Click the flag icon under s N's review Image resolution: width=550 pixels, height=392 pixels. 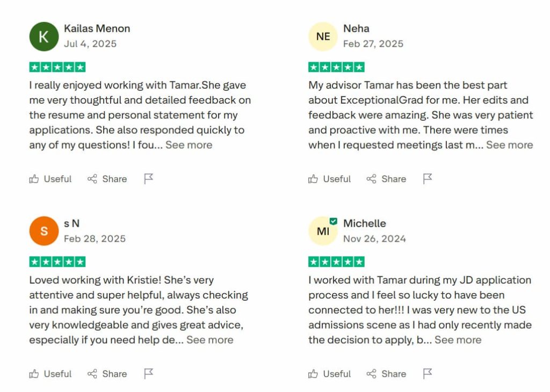click(x=149, y=374)
